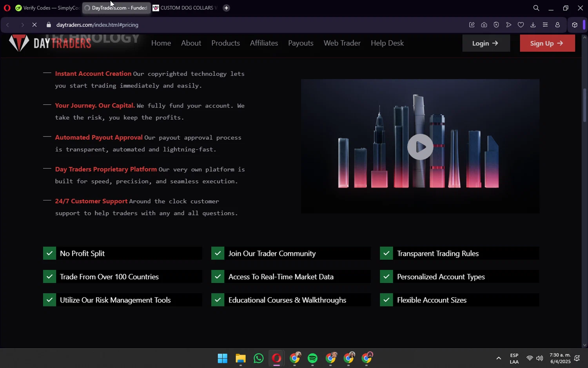Click the Day Traders Proprietary Platform heading

tap(106, 169)
